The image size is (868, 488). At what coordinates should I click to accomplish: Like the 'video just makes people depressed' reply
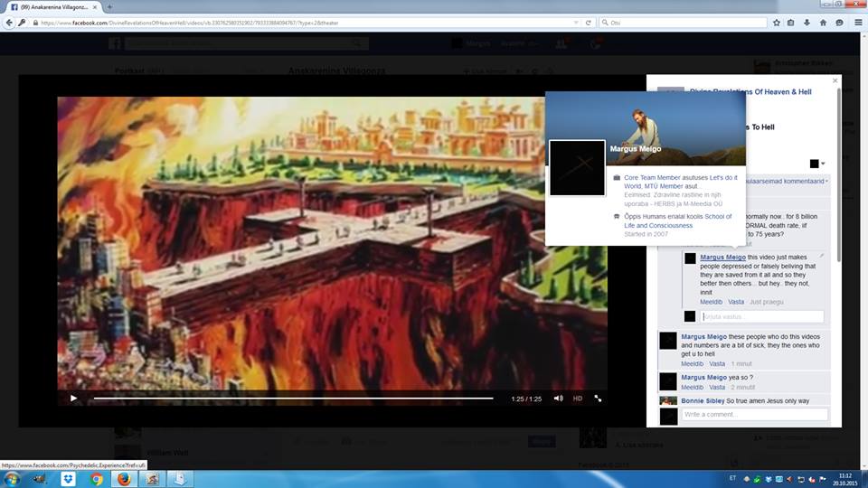coord(711,302)
